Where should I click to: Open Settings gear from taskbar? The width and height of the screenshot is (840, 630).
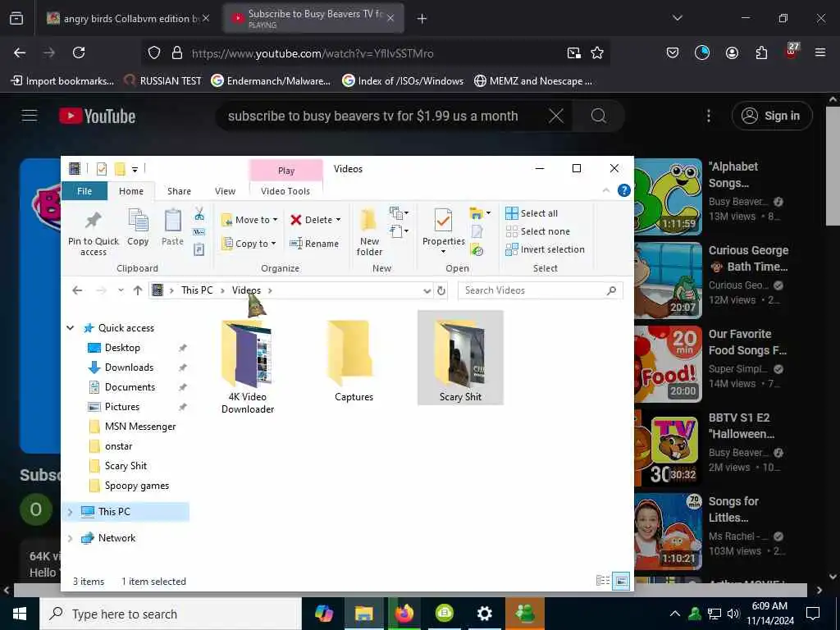pyautogui.click(x=484, y=614)
